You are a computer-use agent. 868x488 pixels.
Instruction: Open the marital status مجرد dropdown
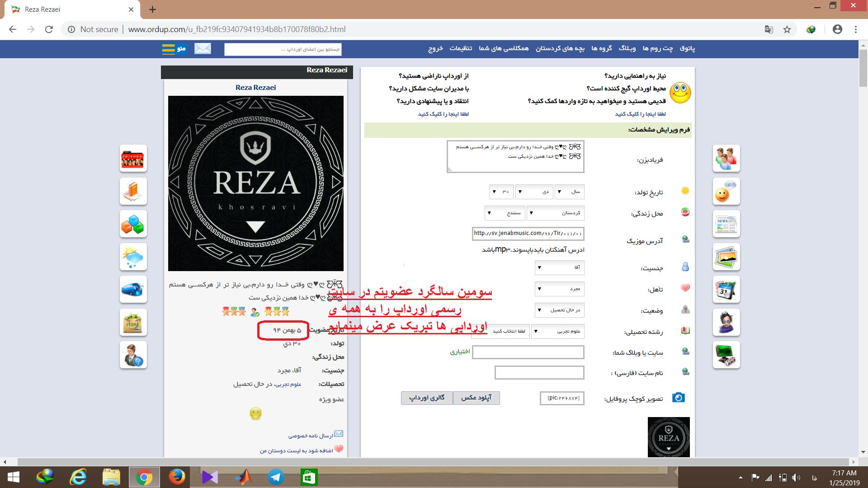coord(560,288)
